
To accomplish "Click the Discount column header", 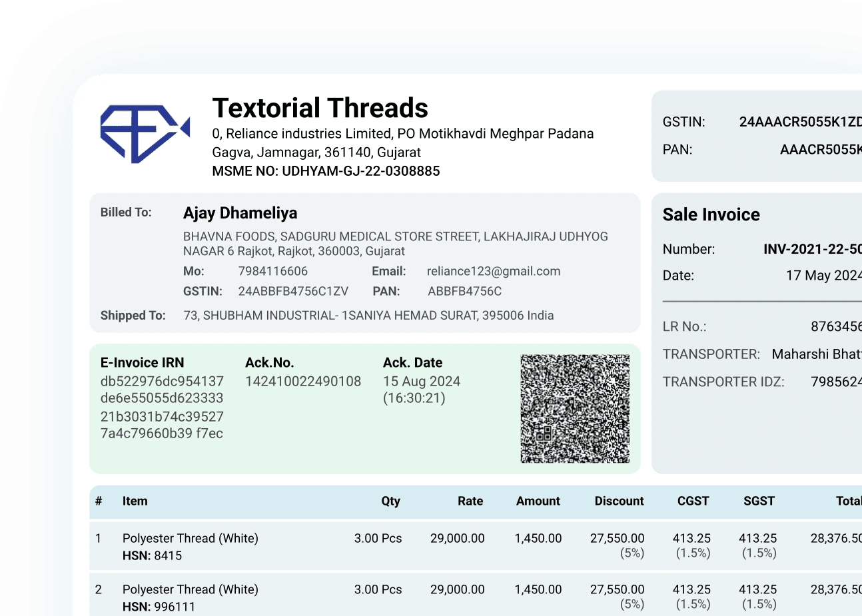I will point(619,501).
